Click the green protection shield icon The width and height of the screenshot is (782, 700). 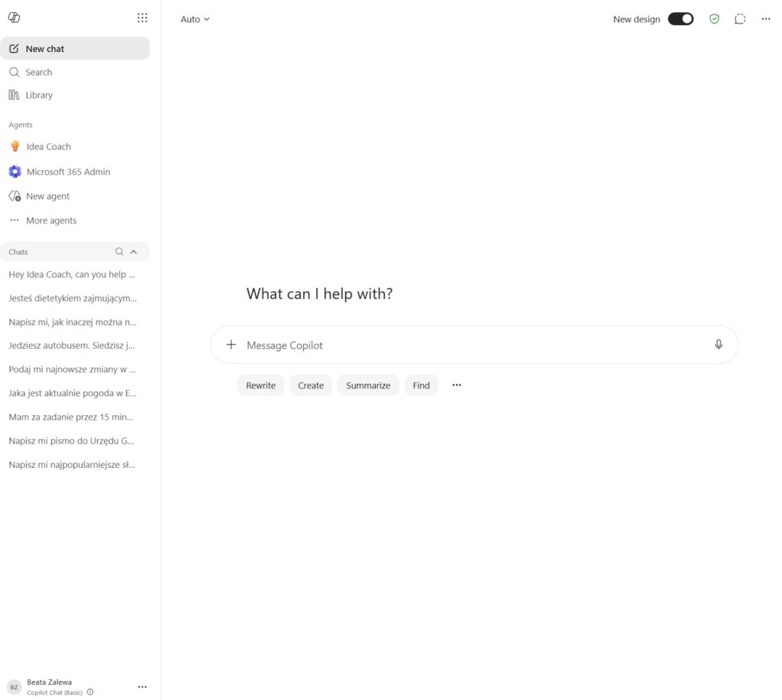pos(714,19)
